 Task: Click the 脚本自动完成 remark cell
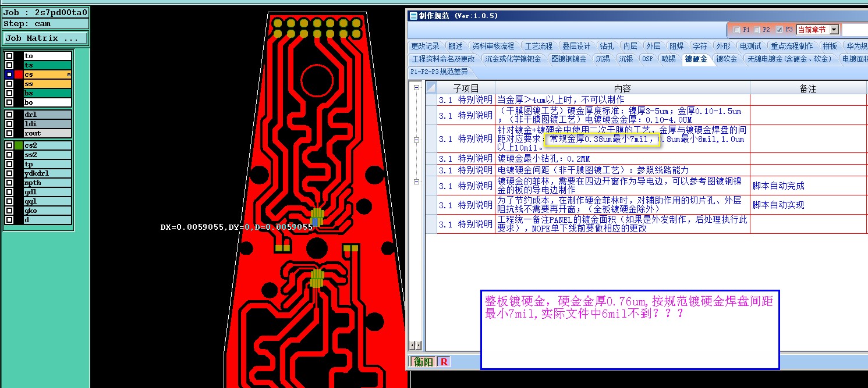pyautogui.click(x=808, y=186)
